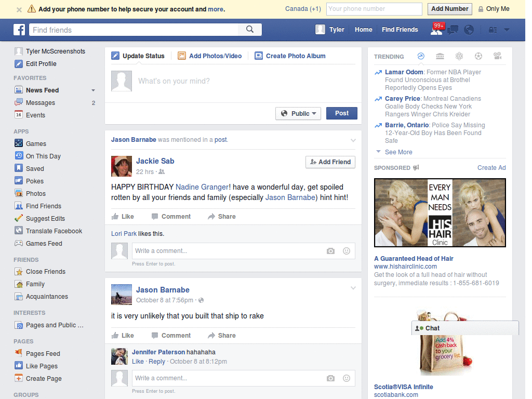This screenshot has width=532, height=399.
Task: Open options chevron on Jackie Sab post
Action: click(353, 140)
